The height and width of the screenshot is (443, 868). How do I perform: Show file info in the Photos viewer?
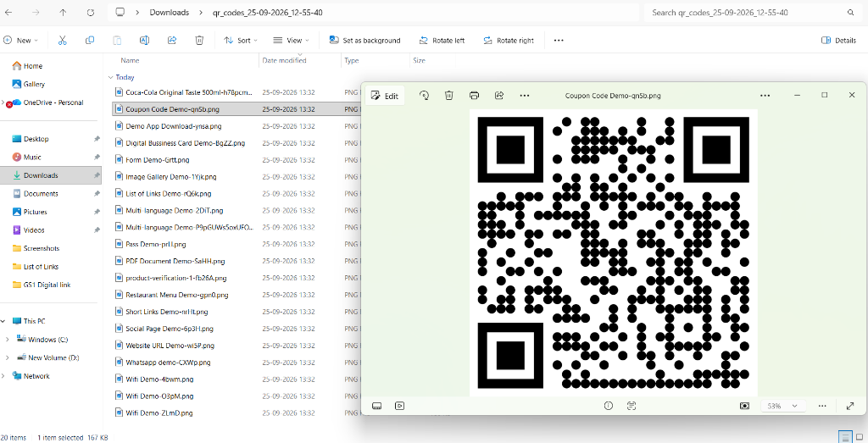[x=609, y=406]
